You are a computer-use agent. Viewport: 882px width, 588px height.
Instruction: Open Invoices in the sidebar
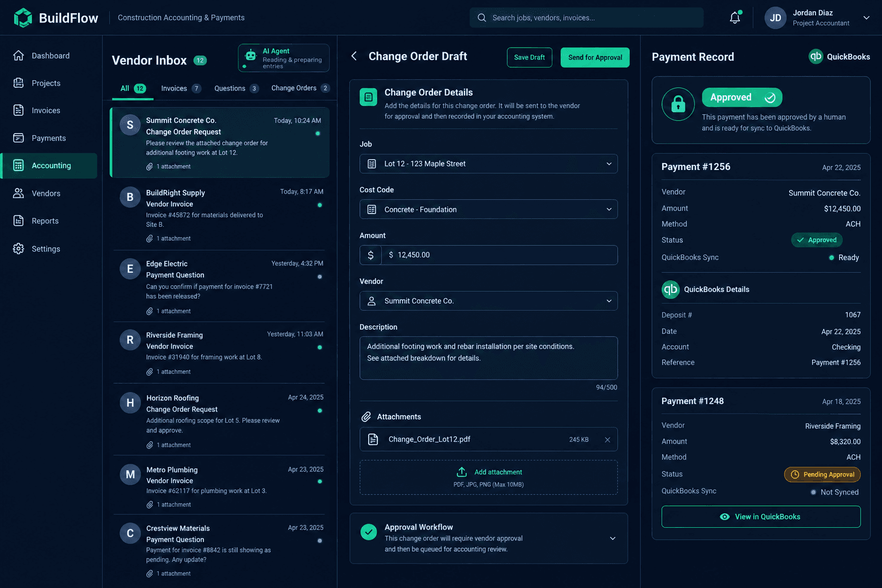coord(49,110)
